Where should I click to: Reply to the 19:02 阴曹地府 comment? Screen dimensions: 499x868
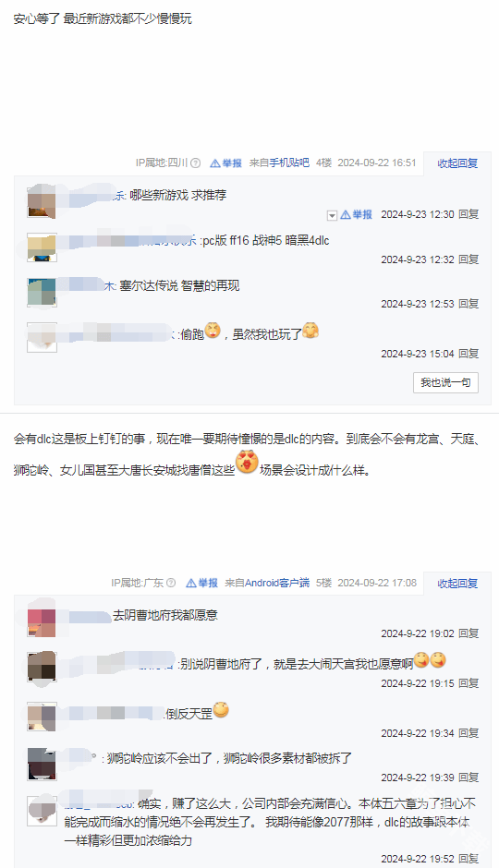(x=469, y=633)
